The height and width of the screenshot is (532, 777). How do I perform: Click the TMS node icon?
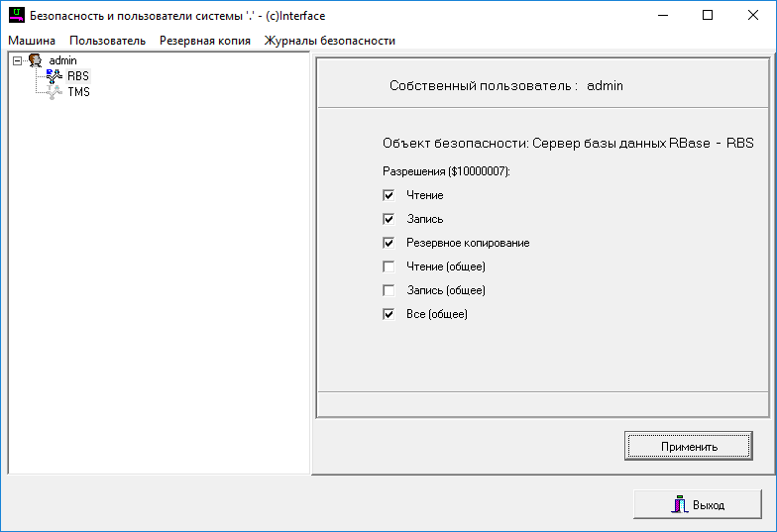click(x=54, y=92)
